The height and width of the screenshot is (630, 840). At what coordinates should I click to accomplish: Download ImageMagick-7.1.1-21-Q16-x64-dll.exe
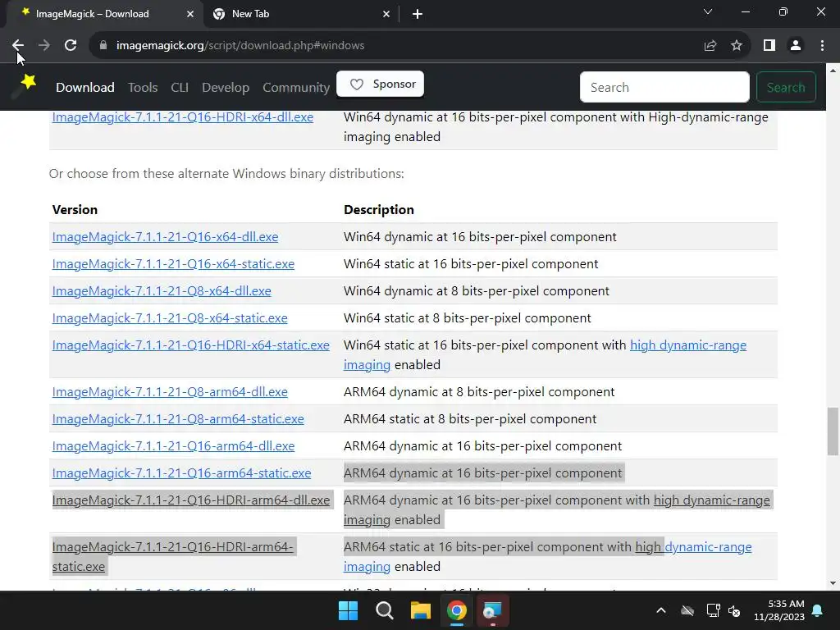click(165, 237)
